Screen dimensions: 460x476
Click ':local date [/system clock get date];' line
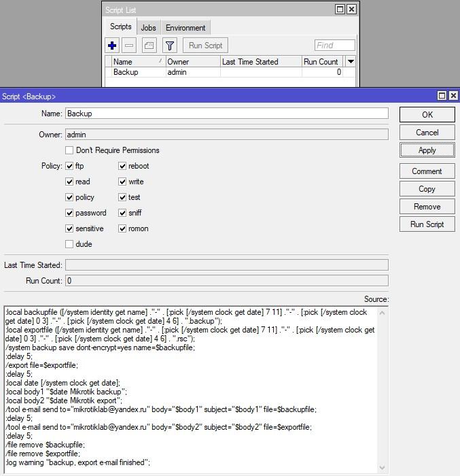[63, 383]
